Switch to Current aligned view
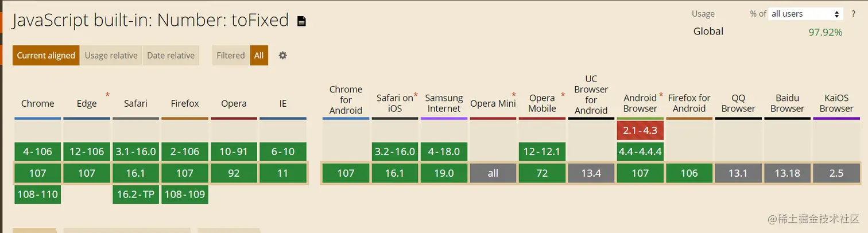 click(x=46, y=56)
